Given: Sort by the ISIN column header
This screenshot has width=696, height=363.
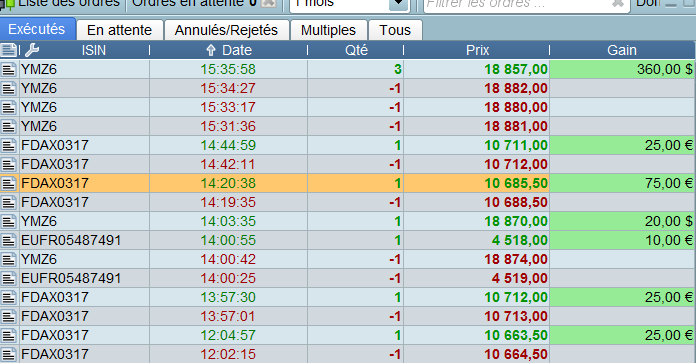Looking at the screenshot, I should (94, 50).
